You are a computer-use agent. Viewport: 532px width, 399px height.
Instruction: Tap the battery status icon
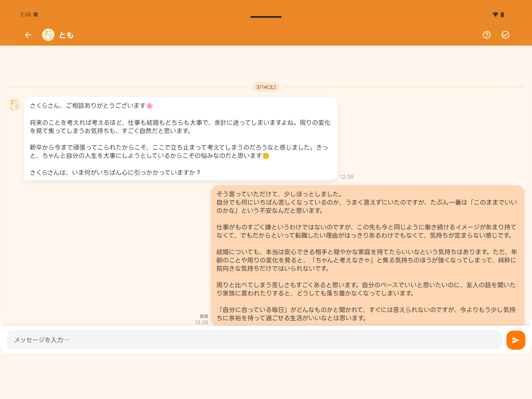(x=502, y=14)
